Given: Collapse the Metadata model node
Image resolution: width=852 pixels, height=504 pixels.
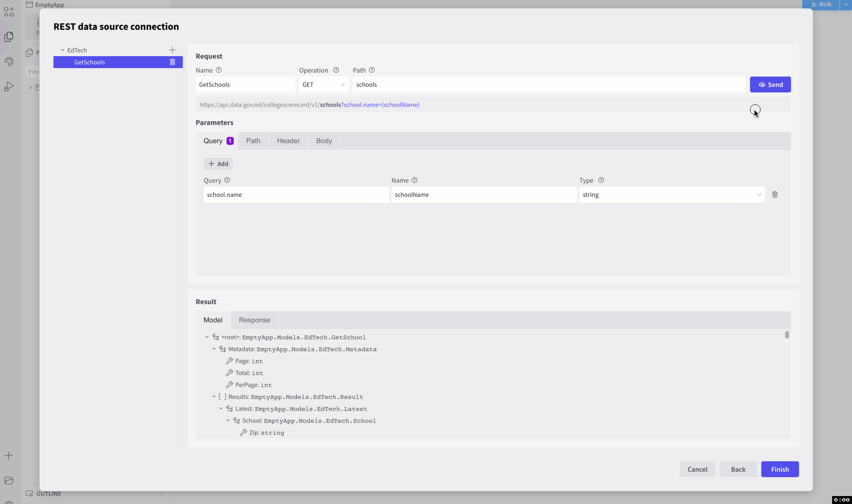Looking at the screenshot, I should click(x=214, y=349).
